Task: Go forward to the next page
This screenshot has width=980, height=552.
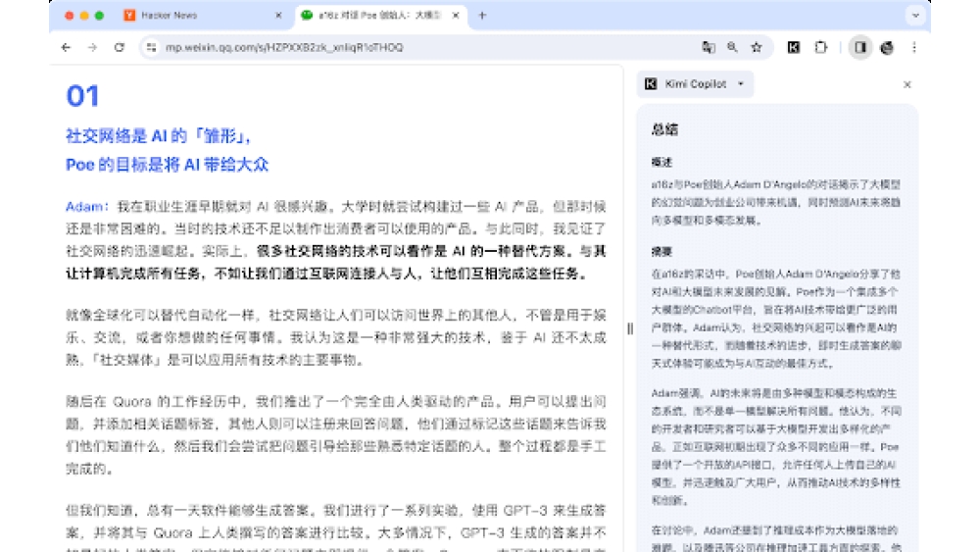Action: click(x=92, y=47)
